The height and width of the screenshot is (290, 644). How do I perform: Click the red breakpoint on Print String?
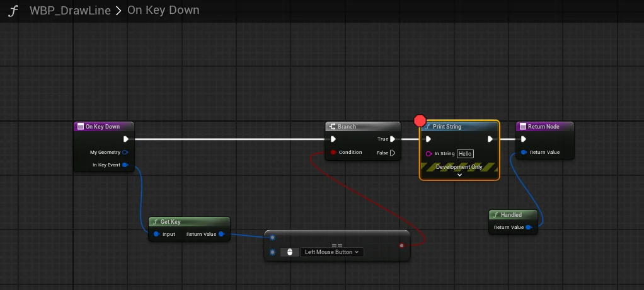pos(420,120)
